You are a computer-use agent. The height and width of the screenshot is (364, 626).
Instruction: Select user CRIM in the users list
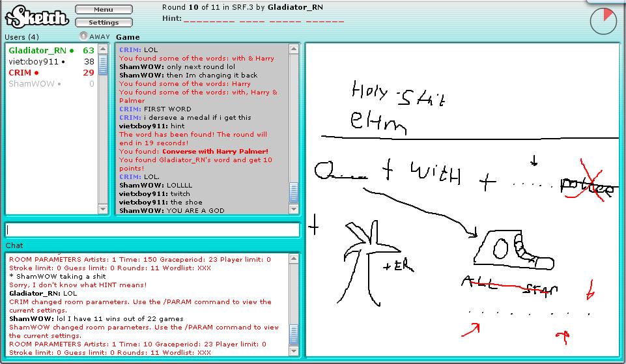pos(20,73)
